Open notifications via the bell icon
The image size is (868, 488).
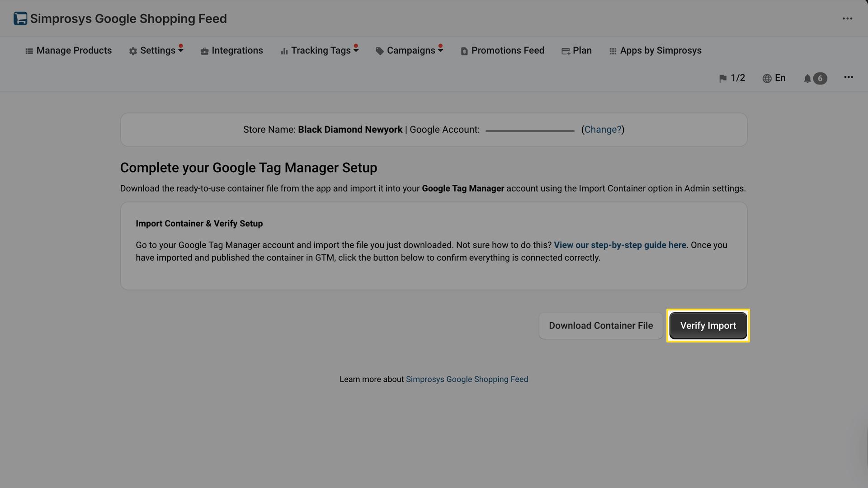point(807,78)
